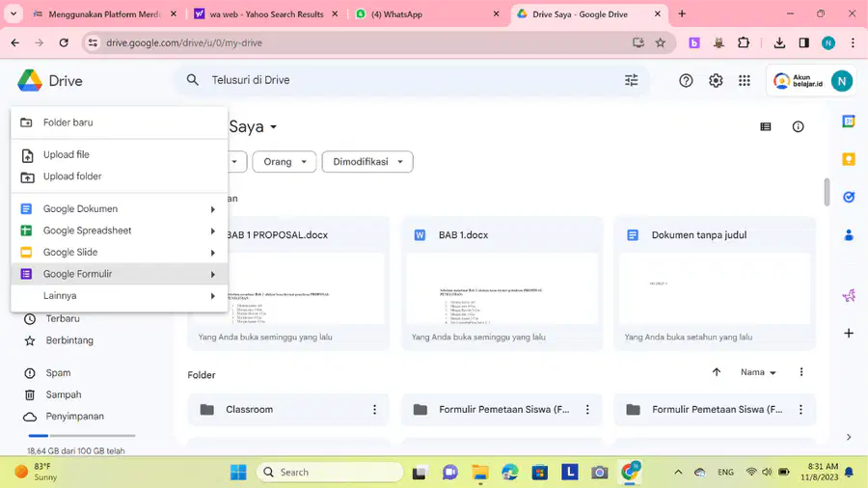Screen dimensions: 868x488
Task: Open the Orang filter dropdown
Action: [284, 162]
